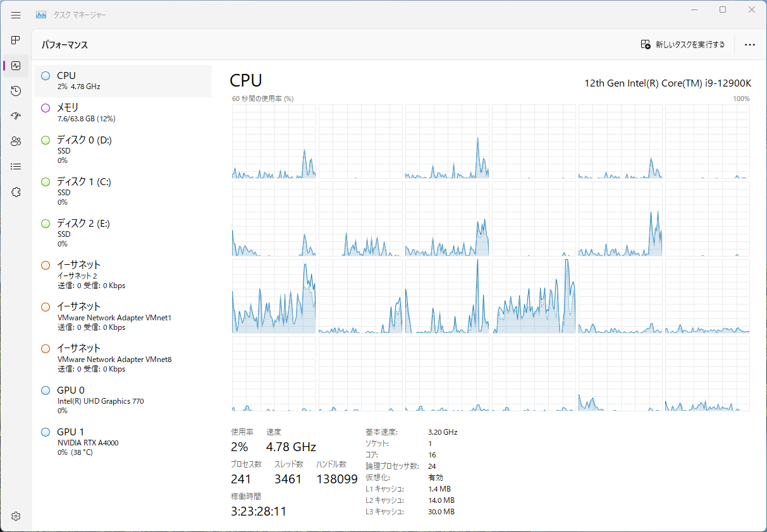
Task: Select ディスク 0 (D:) entry
Action: 123,150
